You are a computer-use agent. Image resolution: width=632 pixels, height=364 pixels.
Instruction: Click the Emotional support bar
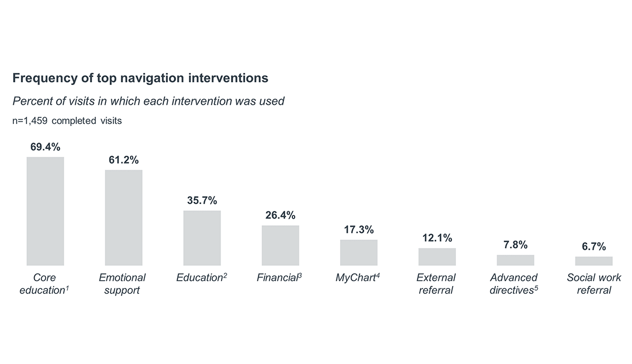[123, 218]
